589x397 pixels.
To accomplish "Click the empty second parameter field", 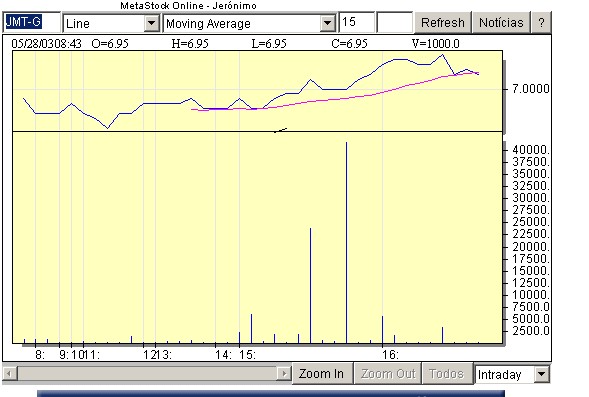I will pyautogui.click(x=394, y=23).
